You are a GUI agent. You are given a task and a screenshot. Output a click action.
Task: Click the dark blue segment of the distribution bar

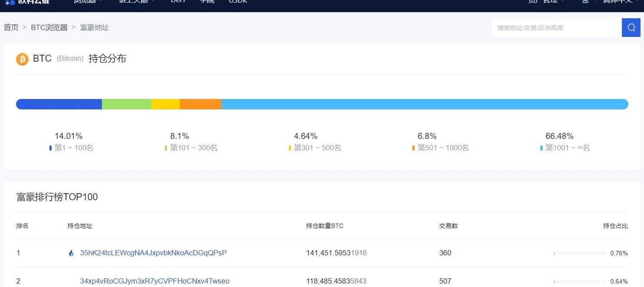click(x=59, y=104)
